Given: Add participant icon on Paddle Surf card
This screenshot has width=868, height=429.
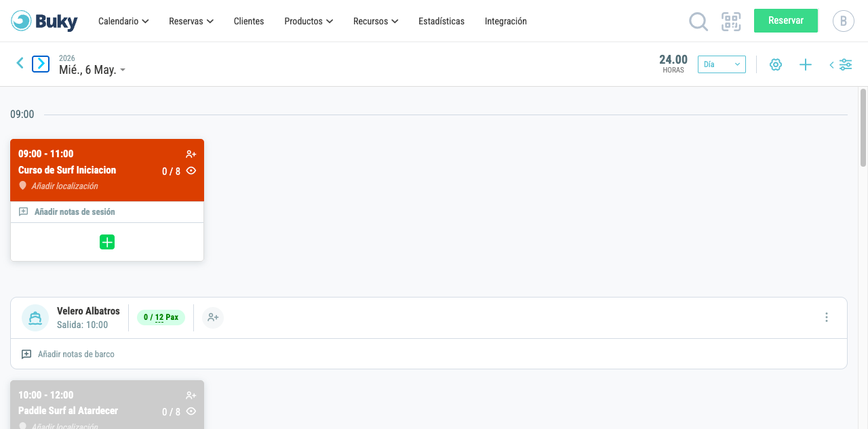Looking at the screenshot, I should pos(191,395).
